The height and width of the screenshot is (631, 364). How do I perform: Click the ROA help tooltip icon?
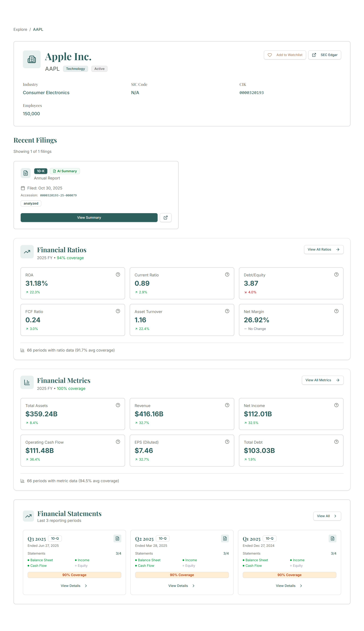pyautogui.click(x=118, y=274)
